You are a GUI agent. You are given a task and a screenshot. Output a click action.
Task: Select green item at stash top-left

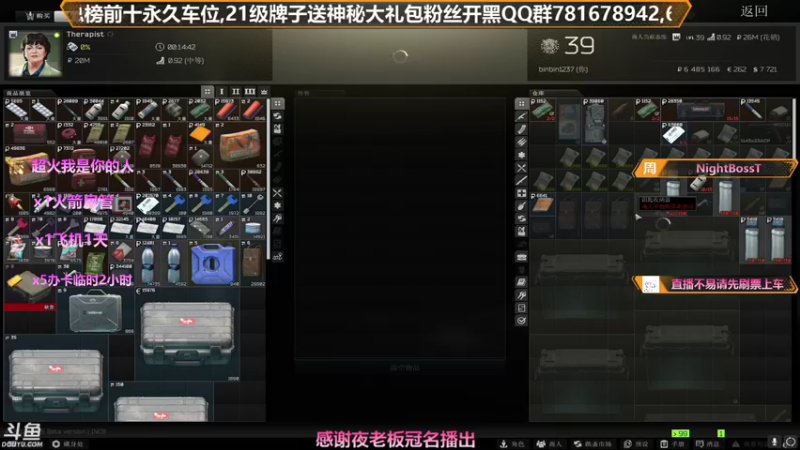coord(543,110)
